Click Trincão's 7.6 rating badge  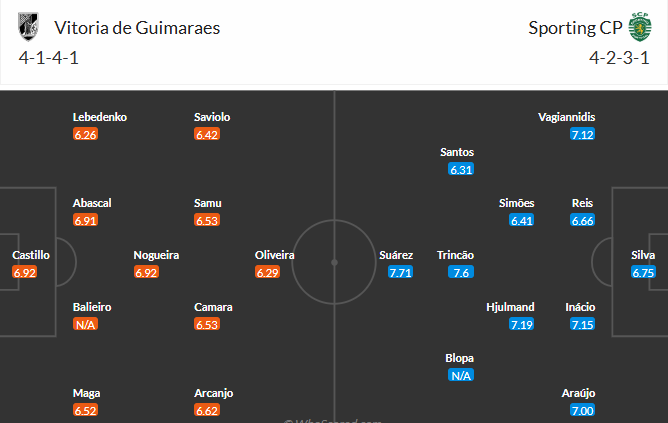tap(461, 272)
